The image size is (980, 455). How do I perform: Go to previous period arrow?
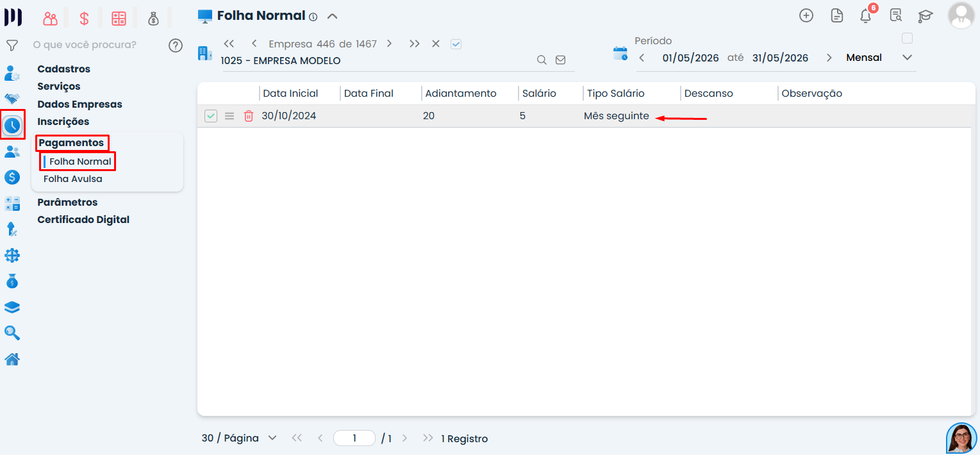click(x=642, y=58)
